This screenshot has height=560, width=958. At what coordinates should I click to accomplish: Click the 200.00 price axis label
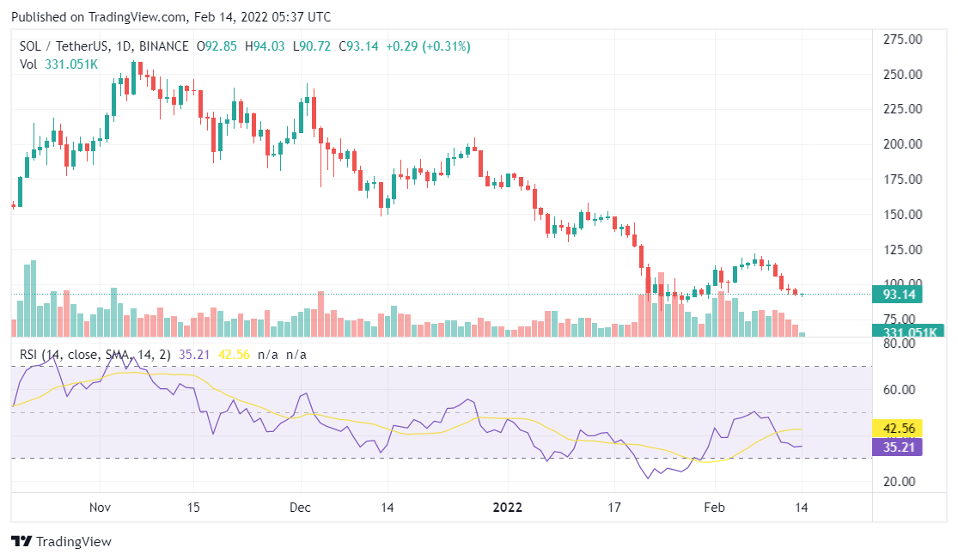tap(902, 144)
